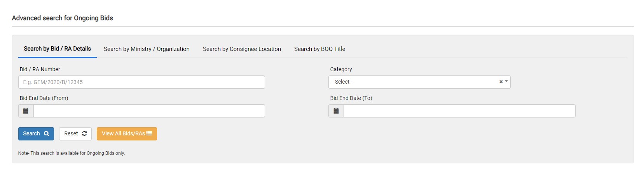This screenshot has width=644, height=177.
Task: Clear the Category selection with the x icon
Action: coord(501,82)
